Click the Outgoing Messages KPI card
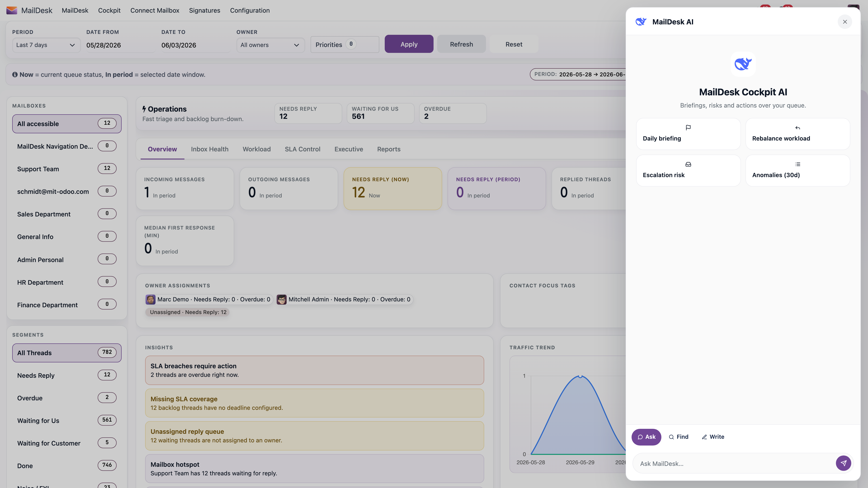 pyautogui.click(x=289, y=189)
